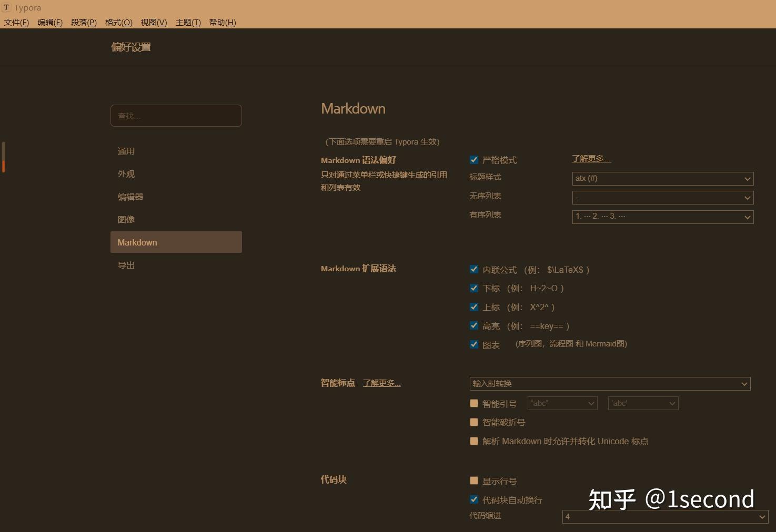Open the 输入时转换 dropdown
The width and height of the screenshot is (776, 532).
pos(610,384)
